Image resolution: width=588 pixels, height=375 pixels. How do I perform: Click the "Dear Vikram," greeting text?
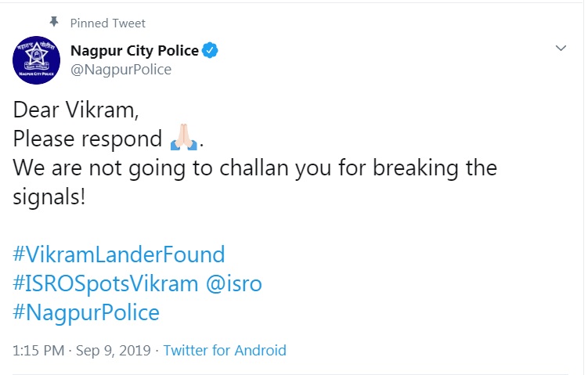pos(76,110)
